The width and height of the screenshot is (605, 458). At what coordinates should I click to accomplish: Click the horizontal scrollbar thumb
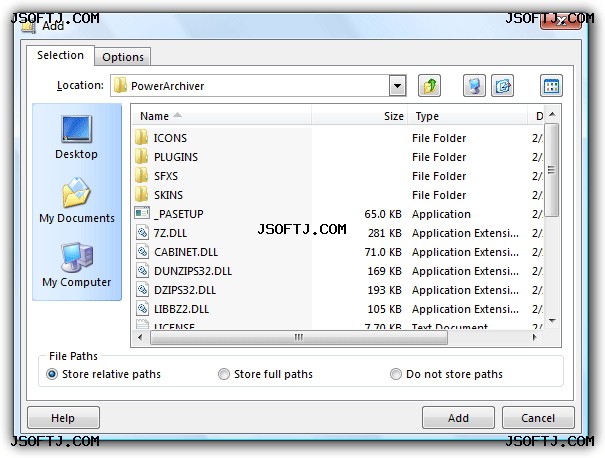[299, 337]
